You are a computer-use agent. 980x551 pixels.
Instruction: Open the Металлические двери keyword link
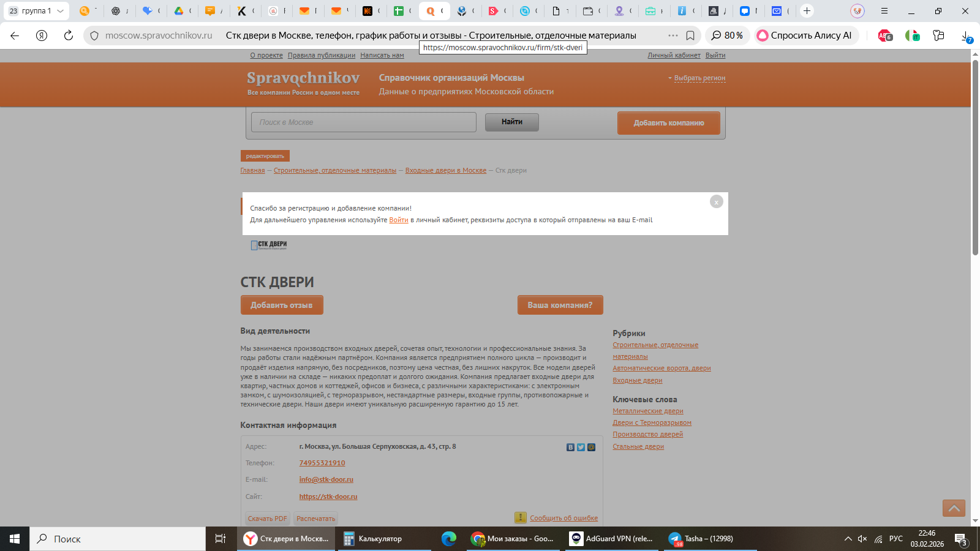point(648,411)
